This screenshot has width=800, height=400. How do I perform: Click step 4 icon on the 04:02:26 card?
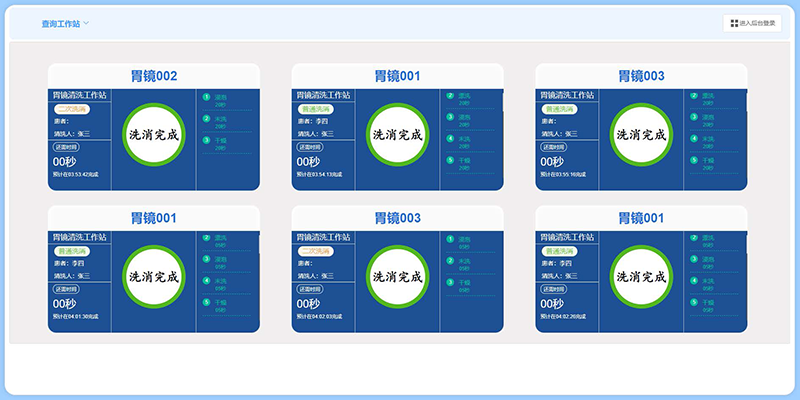point(694,281)
